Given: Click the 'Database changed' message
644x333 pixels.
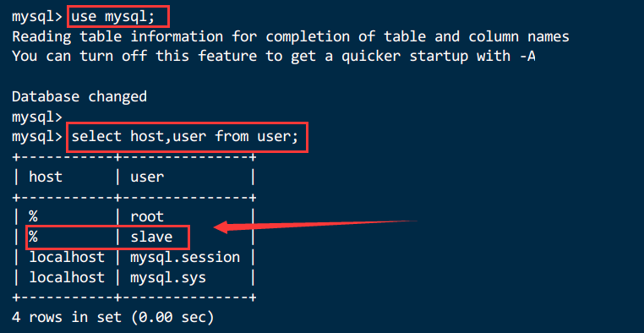Looking at the screenshot, I should tap(79, 97).
